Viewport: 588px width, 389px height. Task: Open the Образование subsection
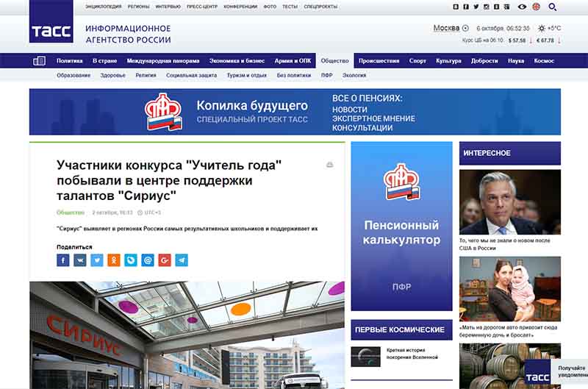coord(73,75)
